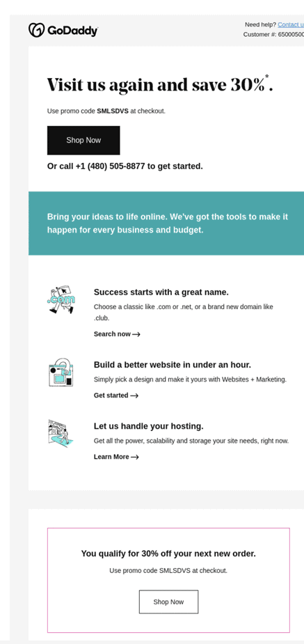Click the hosting illustration icon

[x=61, y=433]
